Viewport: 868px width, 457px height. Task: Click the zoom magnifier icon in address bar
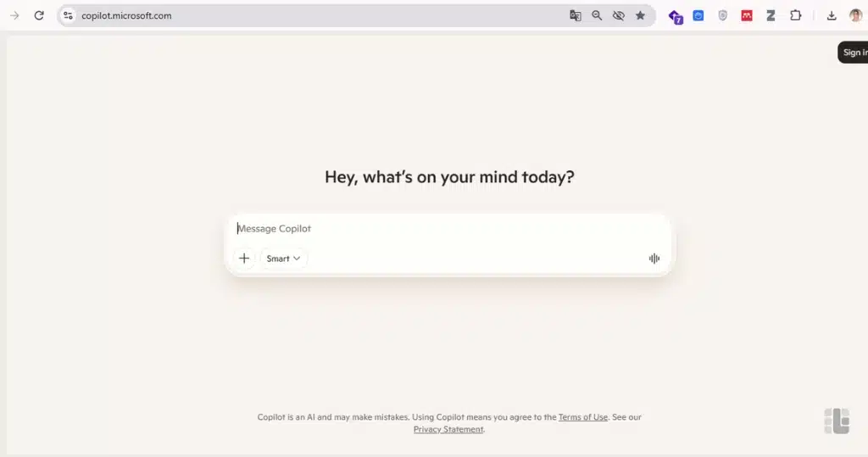click(597, 15)
